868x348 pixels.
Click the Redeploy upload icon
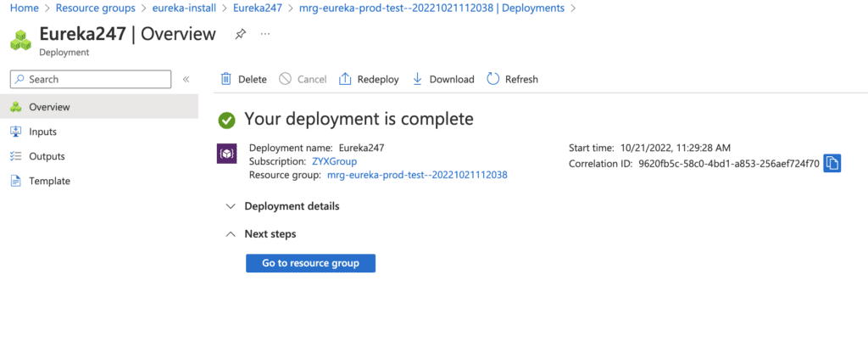coord(345,79)
